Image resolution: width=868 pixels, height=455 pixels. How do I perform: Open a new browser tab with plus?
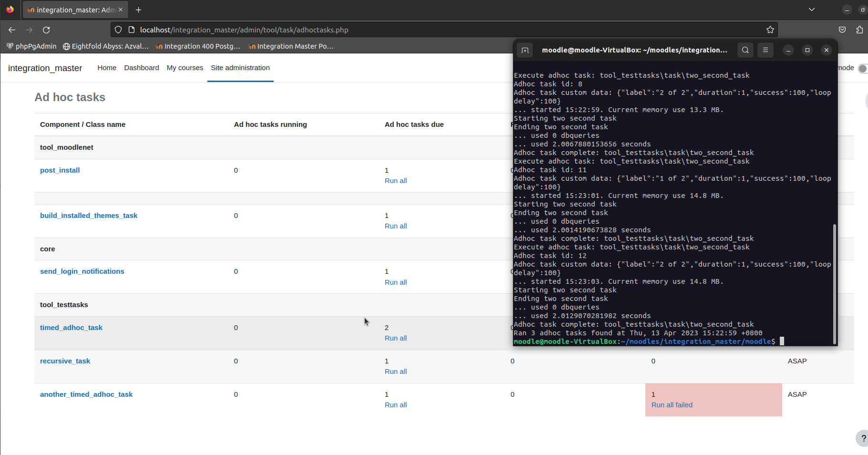pyautogui.click(x=139, y=10)
